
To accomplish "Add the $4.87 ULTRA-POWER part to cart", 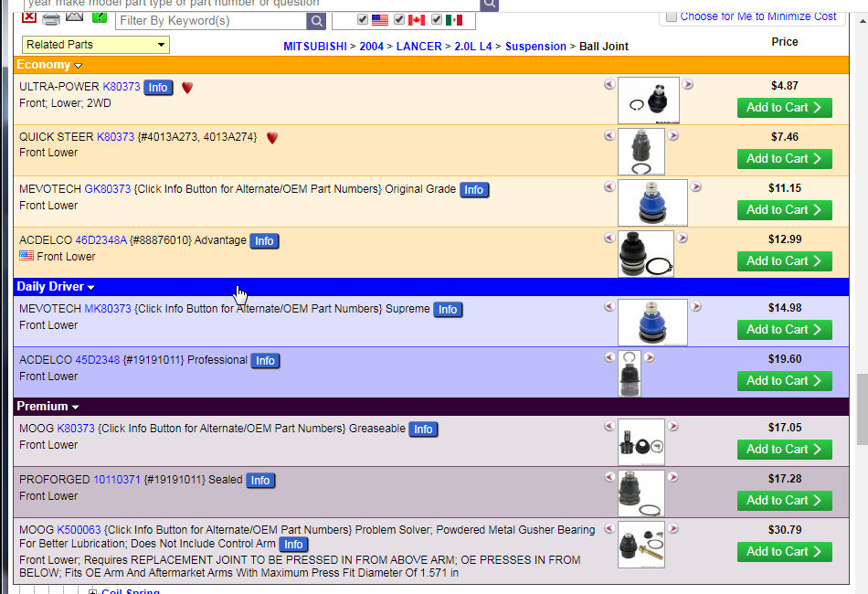I will click(785, 108).
